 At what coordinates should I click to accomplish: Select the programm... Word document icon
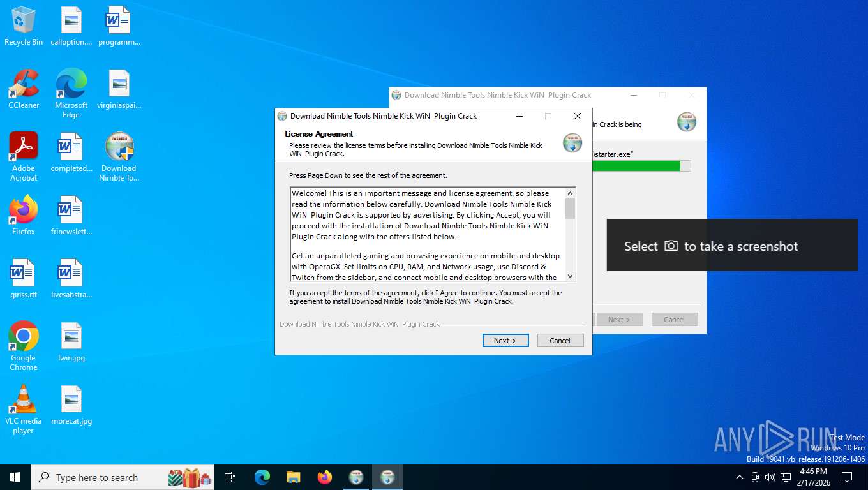119,26
